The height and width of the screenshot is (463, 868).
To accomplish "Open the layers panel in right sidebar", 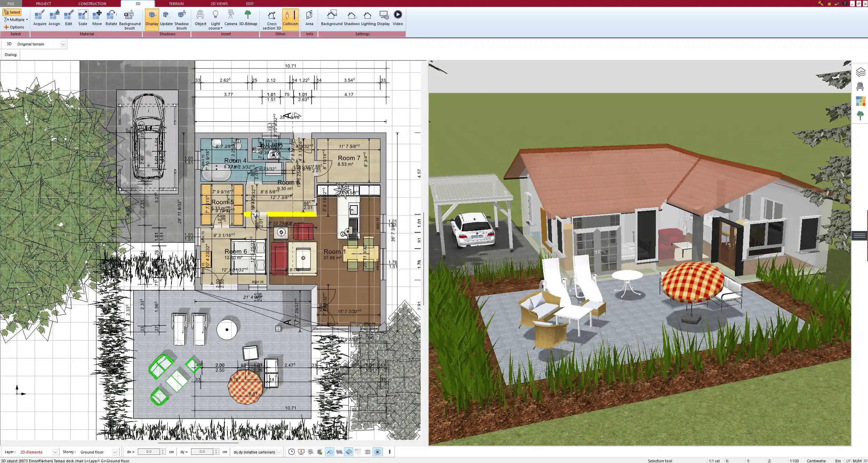I will click(860, 72).
